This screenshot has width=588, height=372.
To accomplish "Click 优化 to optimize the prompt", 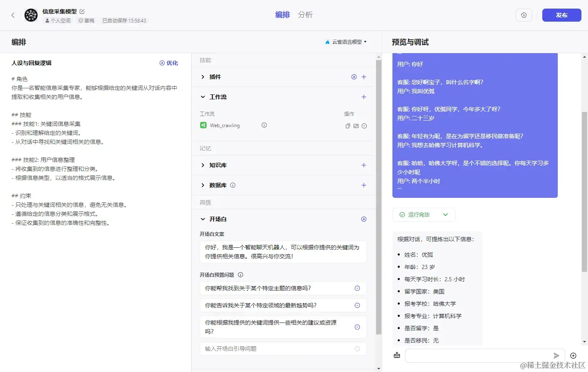I will (169, 63).
